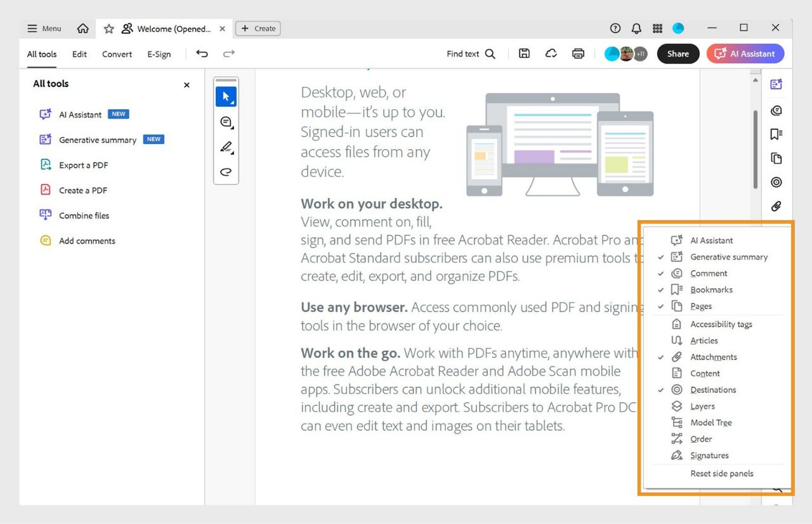
Task: Toggle Destinations in the side panels menu
Action: click(x=713, y=390)
